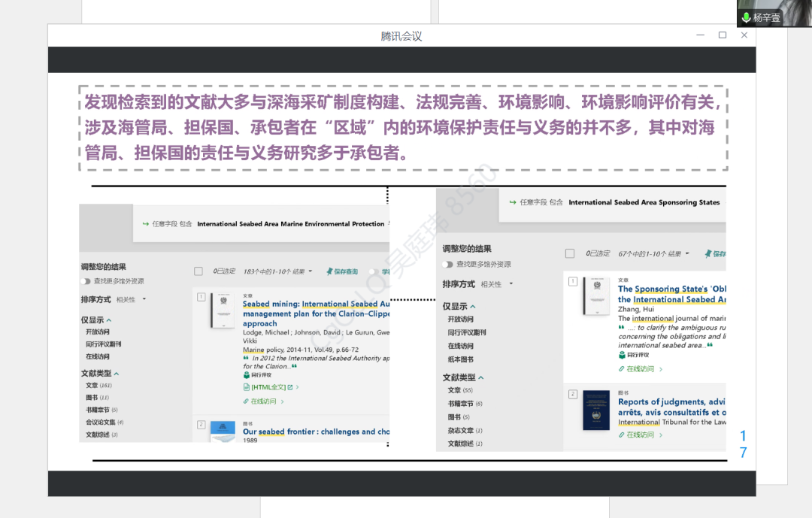This screenshot has height=518, width=812.
Task: Toggle 查找更多馆外资源 switch in right search panel
Action: click(x=448, y=264)
